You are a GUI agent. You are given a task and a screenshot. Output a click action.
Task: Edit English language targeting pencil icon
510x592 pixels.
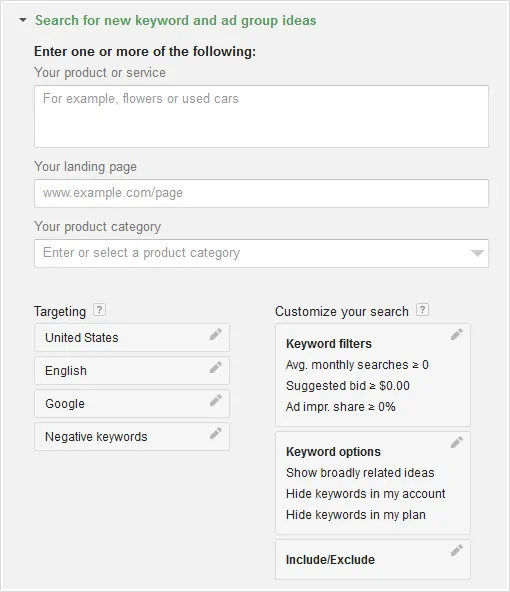pyautogui.click(x=216, y=367)
